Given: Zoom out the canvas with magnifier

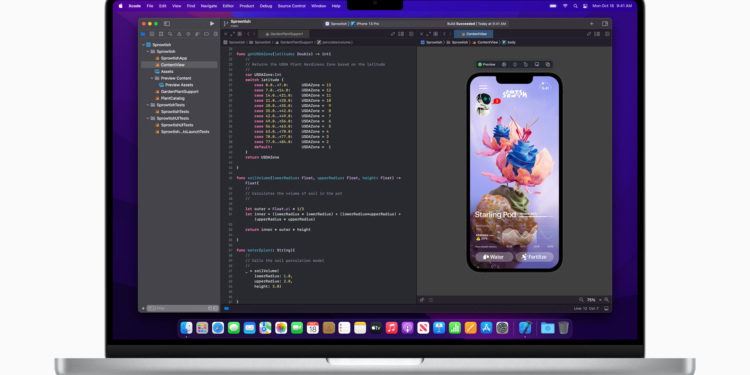Looking at the screenshot, I should [581, 300].
